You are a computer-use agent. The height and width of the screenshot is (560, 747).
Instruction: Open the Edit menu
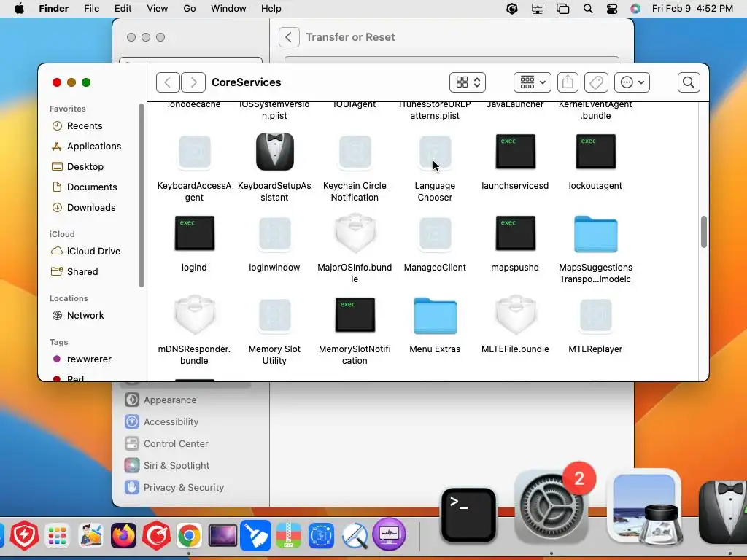(123, 9)
